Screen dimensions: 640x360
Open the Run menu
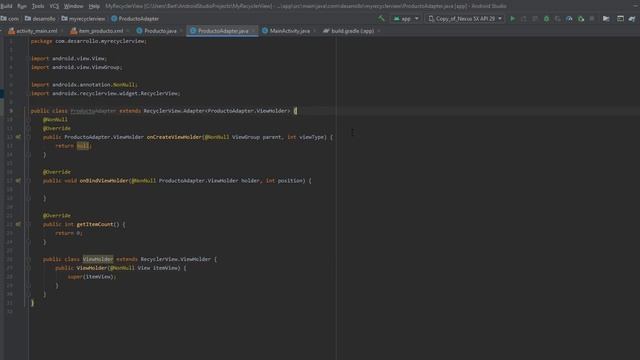[22, 6]
